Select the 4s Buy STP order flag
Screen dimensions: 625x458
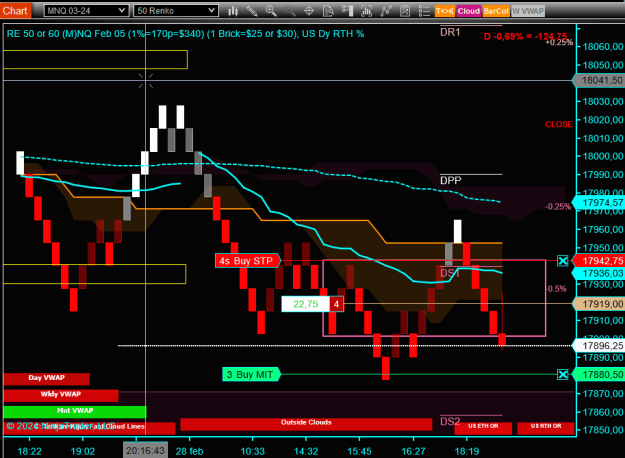click(247, 261)
